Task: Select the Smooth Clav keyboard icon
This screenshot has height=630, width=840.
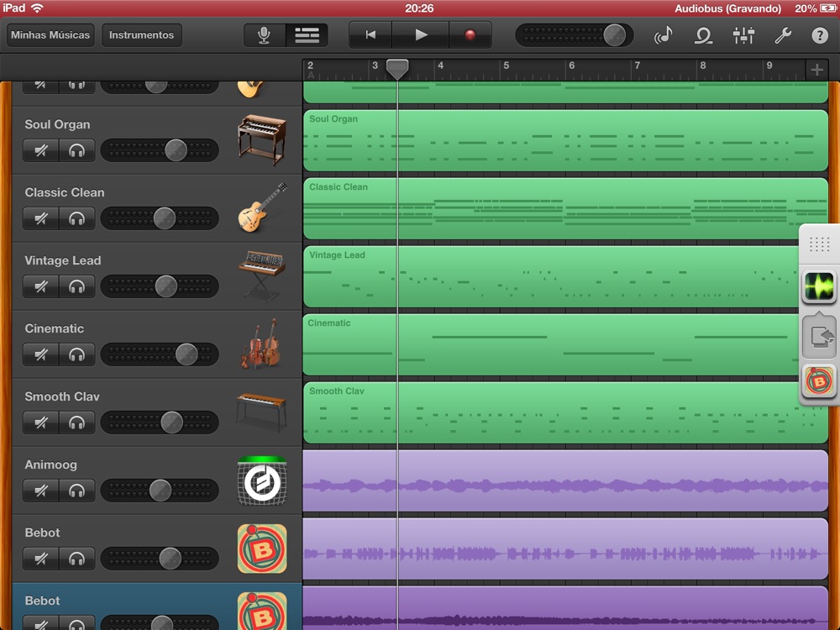Action: click(262, 412)
